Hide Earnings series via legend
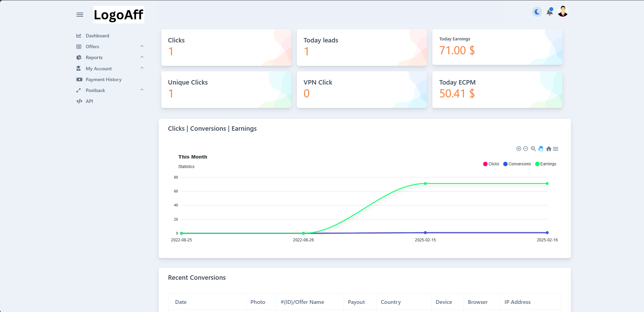This screenshot has width=644, height=312. click(545, 164)
